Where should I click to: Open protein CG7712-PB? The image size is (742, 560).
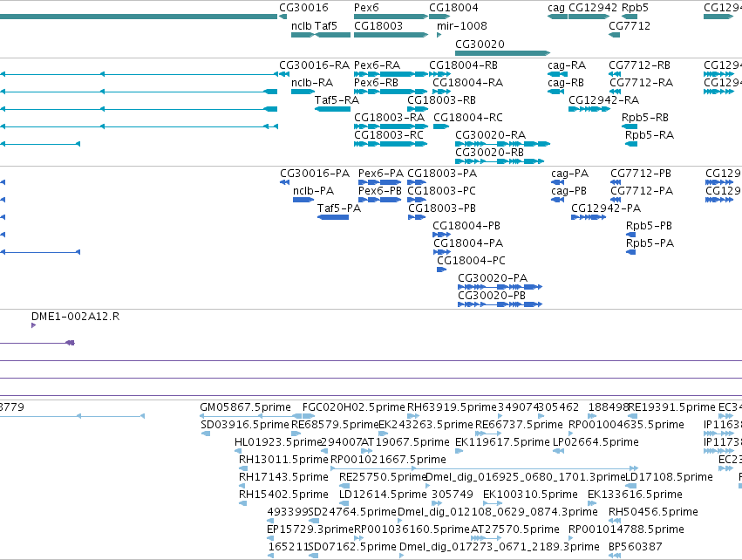click(641, 174)
